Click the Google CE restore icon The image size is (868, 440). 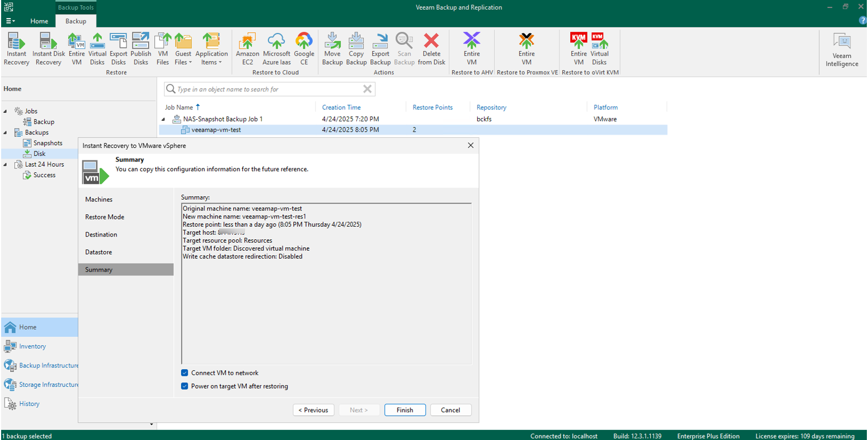[304, 49]
